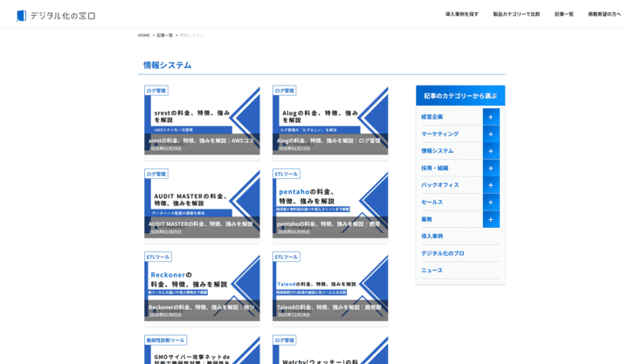Click the ETLツール tag on the Reckoner card
The width and height of the screenshot is (629, 364).
(158, 257)
